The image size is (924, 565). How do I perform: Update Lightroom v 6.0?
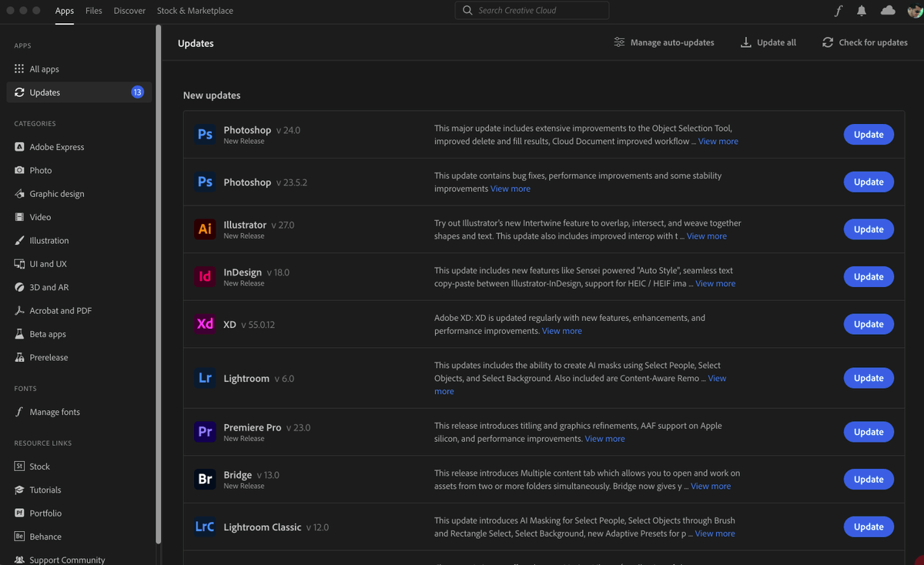click(x=869, y=378)
